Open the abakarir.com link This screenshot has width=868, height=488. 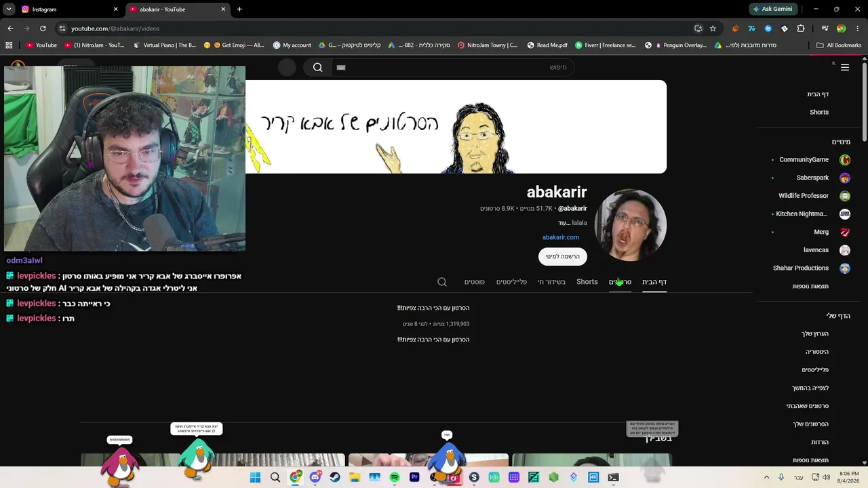pos(561,237)
